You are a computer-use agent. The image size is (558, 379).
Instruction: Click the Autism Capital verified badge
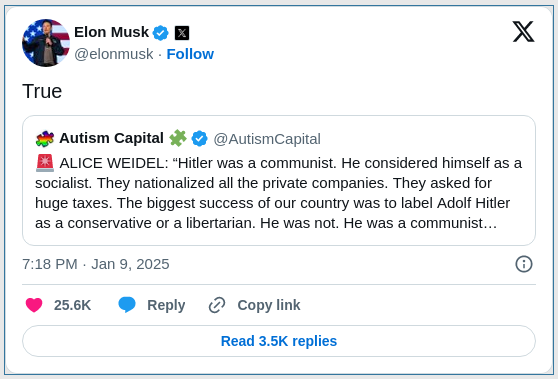pos(200,138)
